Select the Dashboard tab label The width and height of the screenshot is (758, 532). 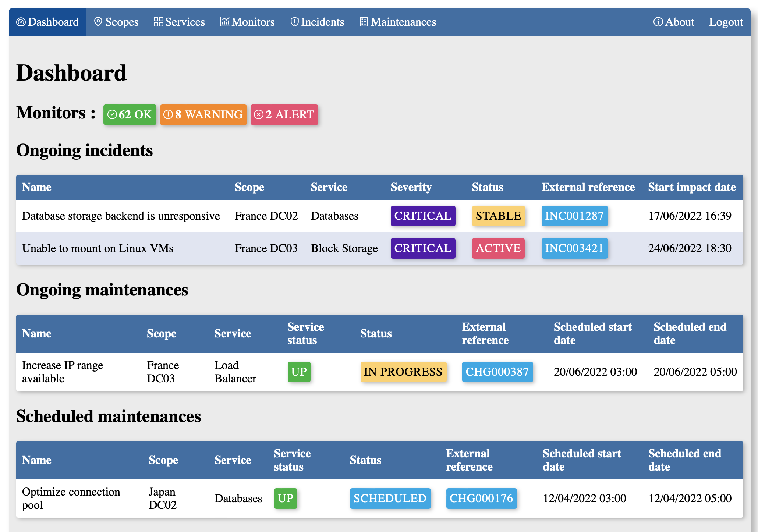pyautogui.click(x=53, y=22)
